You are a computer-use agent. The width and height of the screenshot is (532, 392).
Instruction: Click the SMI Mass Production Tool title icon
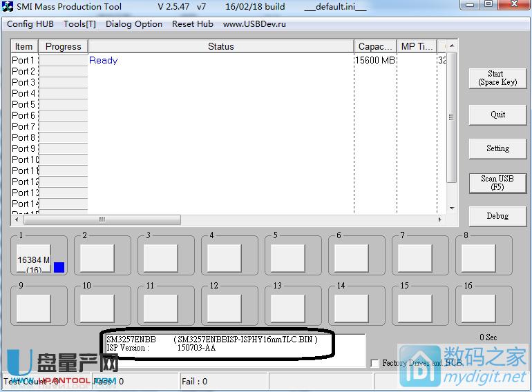7,7
